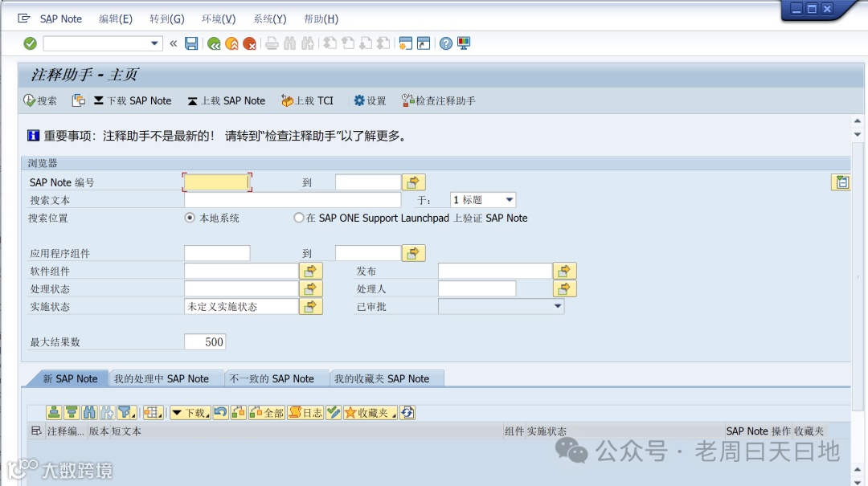Click the Print icon in the toolbar
Screen dimensions: 868x486
[x=272, y=43]
